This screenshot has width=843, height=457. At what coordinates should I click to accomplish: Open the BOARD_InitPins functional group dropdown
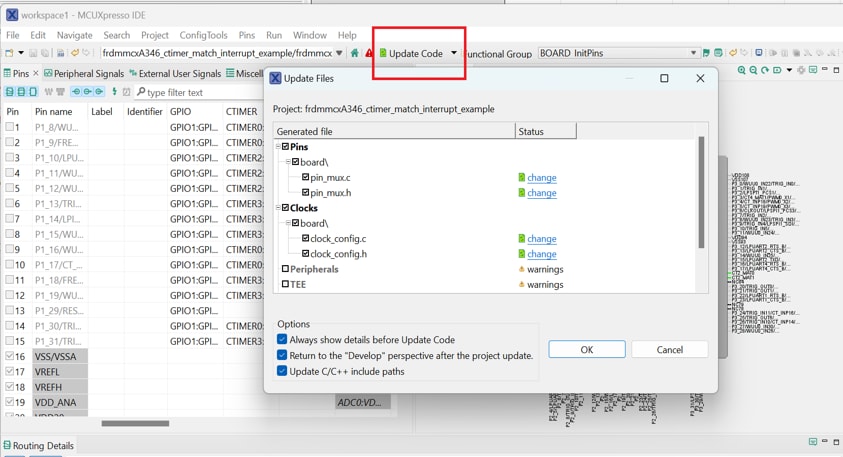(693, 53)
